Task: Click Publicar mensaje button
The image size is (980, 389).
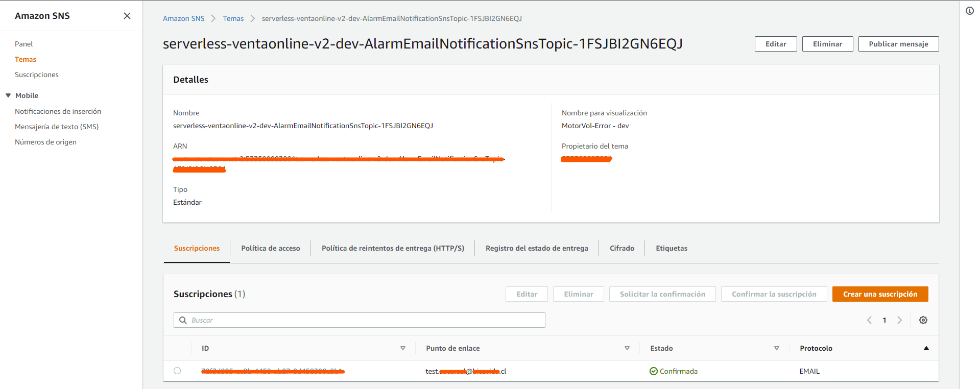Action: (x=898, y=44)
